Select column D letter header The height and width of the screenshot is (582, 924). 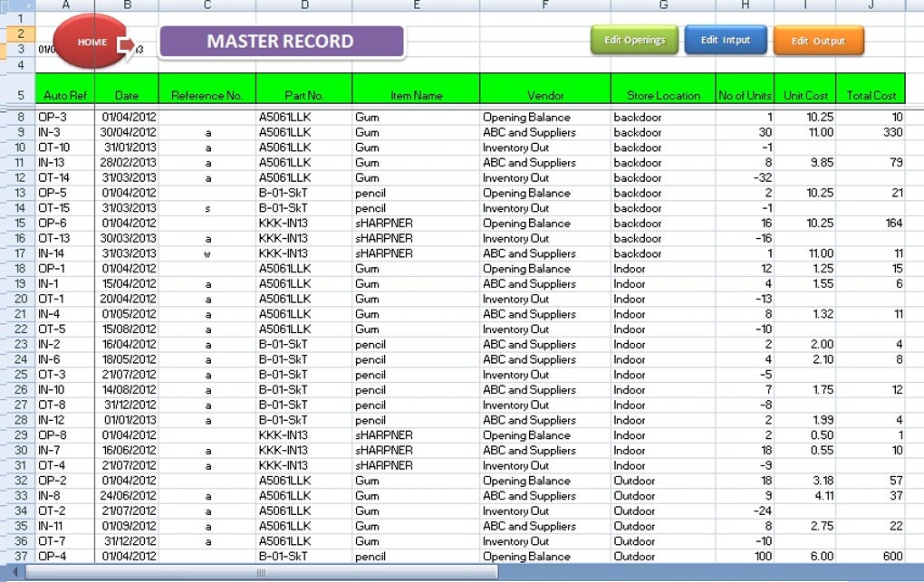304,5
